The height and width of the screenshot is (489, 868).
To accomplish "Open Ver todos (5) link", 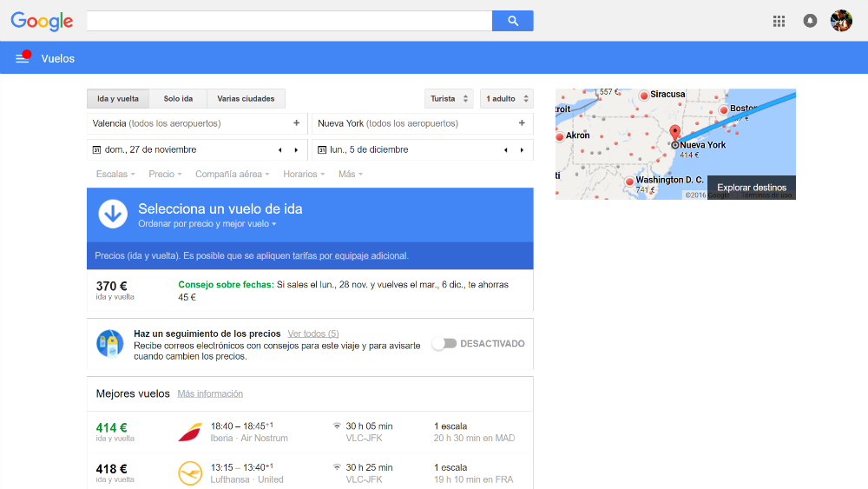I will pos(312,334).
